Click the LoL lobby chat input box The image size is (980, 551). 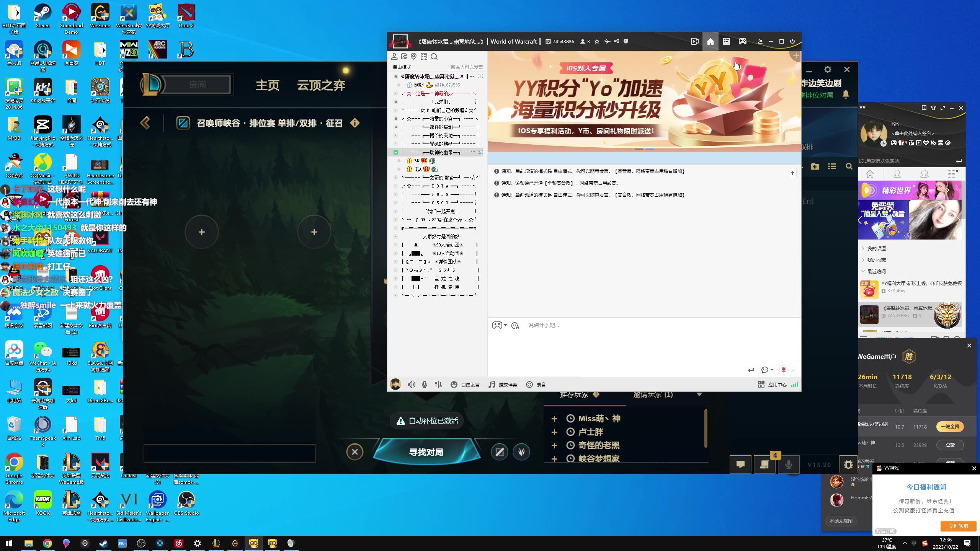[229, 453]
